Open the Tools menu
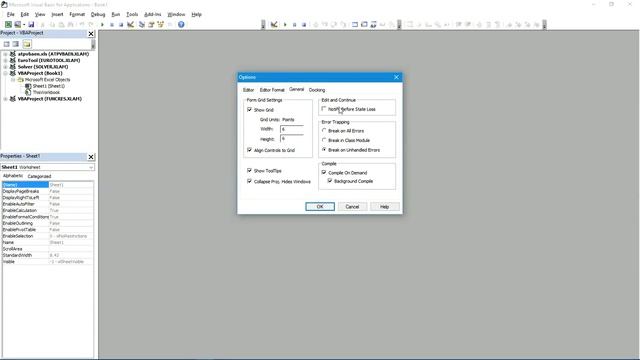The height and width of the screenshot is (360, 640). (x=132, y=14)
